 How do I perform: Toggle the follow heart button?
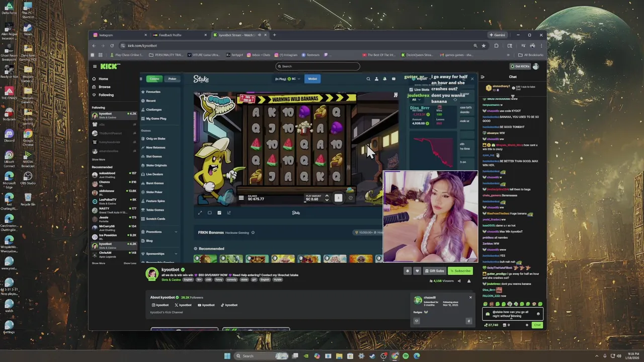pos(417,271)
